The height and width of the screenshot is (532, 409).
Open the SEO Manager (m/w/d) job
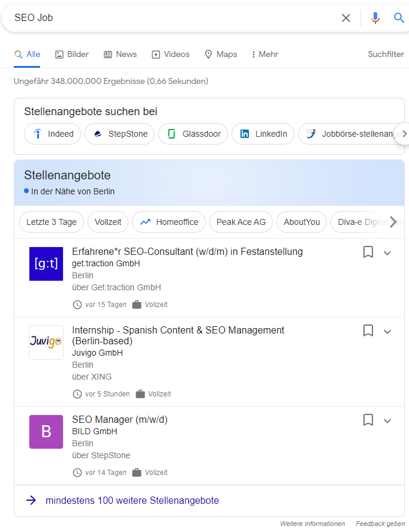120,420
